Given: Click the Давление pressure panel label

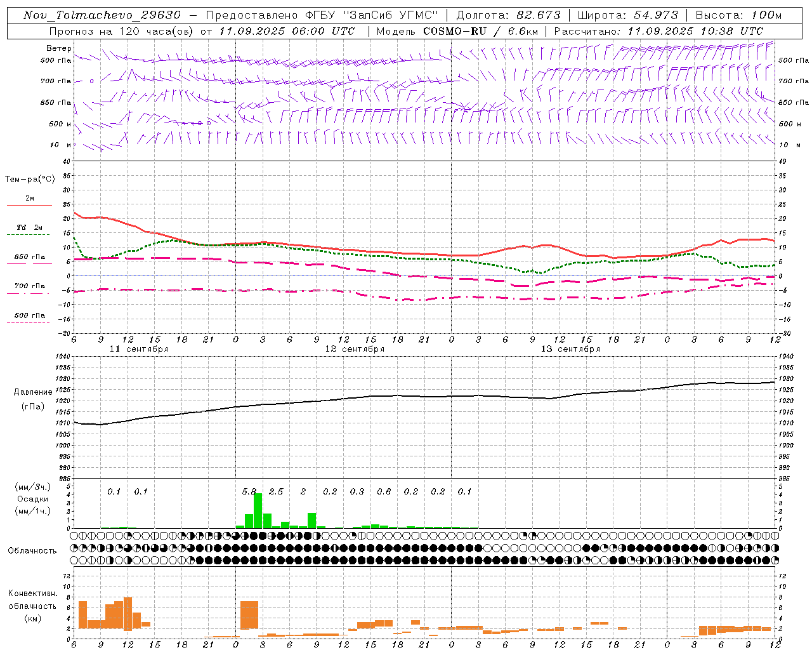Looking at the screenshot, I should coord(33,392).
